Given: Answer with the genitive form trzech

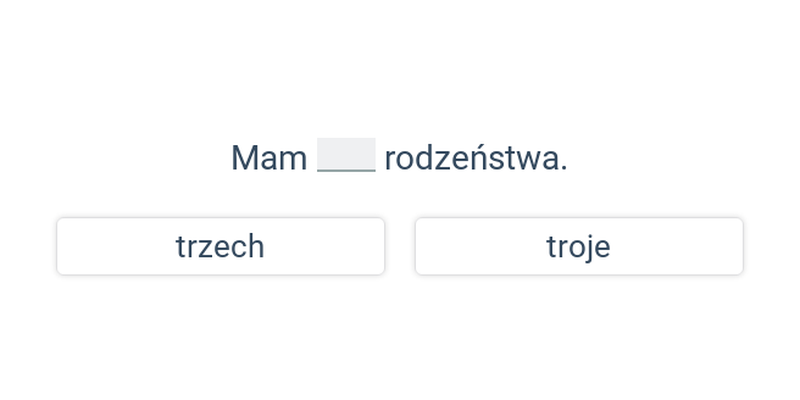Looking at the screenshot, I should pos(220,246).
